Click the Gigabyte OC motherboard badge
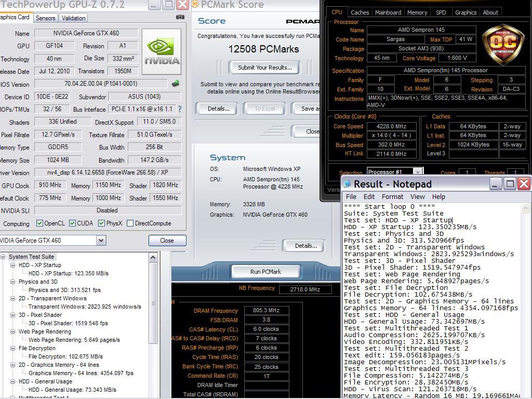Image resolution: width=532 pixels, height=399 pixels. click(503, 45)
